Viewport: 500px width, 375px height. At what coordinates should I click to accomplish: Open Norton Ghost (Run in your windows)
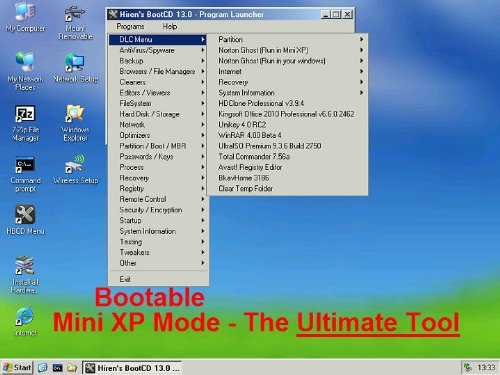tap(287, 61)
